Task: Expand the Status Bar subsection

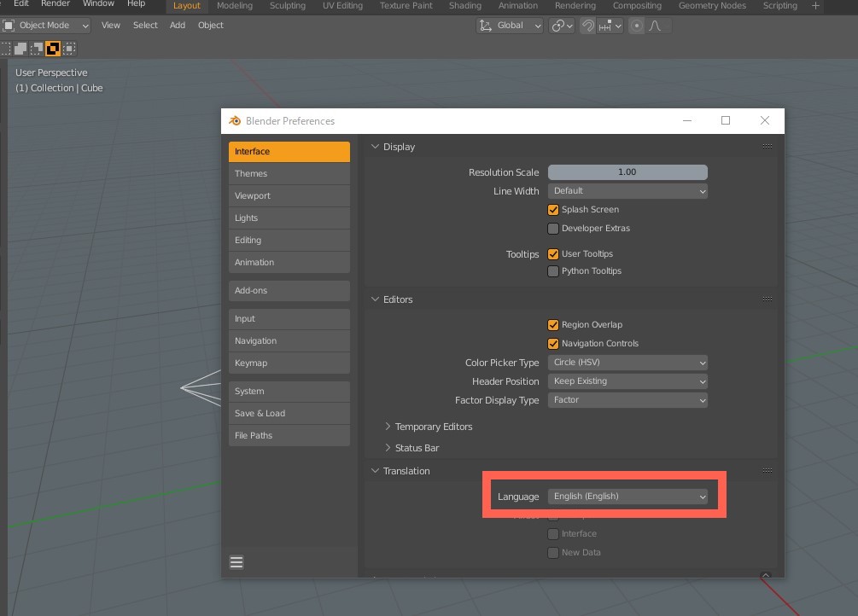Action: [x=388, y=448]
